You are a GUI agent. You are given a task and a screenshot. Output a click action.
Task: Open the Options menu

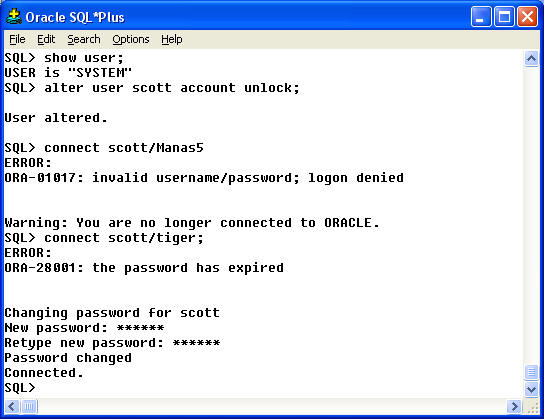(x=130, y=39)
